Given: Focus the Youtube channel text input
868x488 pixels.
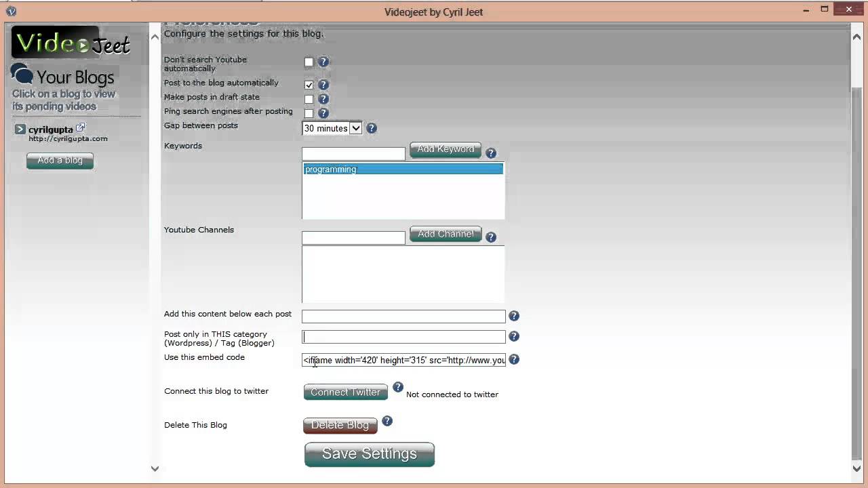Looking at the screenshot, I should (x=353, y=238).
